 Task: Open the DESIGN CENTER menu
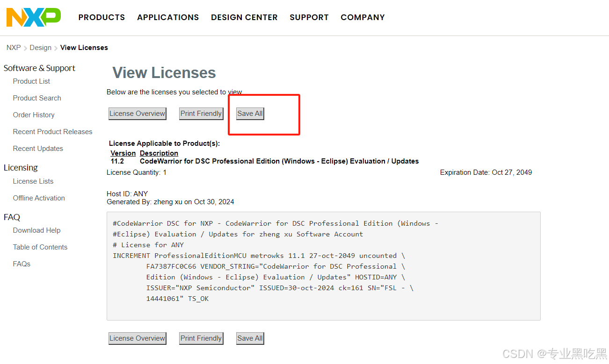coord(244,17)
